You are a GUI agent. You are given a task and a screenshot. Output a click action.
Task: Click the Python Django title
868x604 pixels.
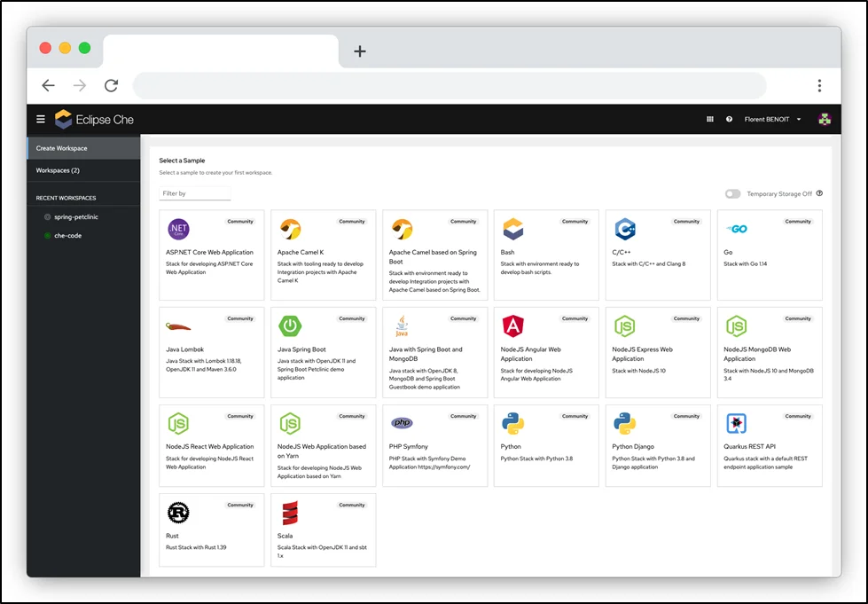point(633,446)
